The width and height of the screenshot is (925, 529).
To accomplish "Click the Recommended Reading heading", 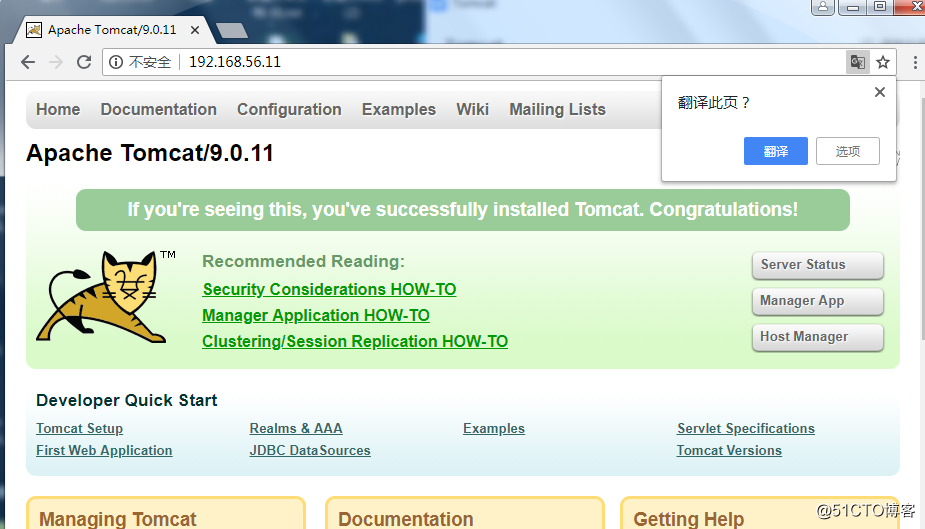I will tap(303, 261).
